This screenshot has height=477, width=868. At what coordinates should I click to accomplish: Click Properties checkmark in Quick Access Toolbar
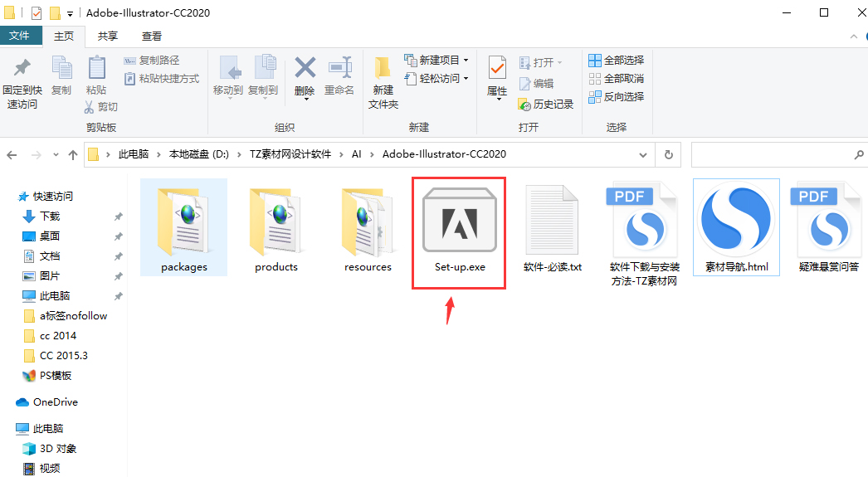tap(36, 12)
